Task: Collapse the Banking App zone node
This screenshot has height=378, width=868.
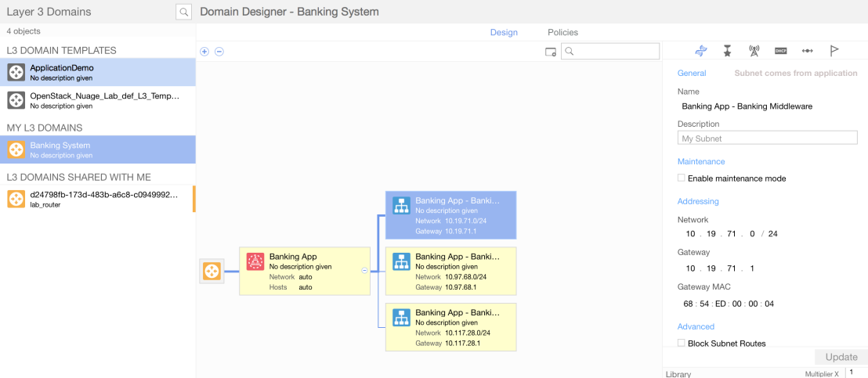Action: (364, 270)
